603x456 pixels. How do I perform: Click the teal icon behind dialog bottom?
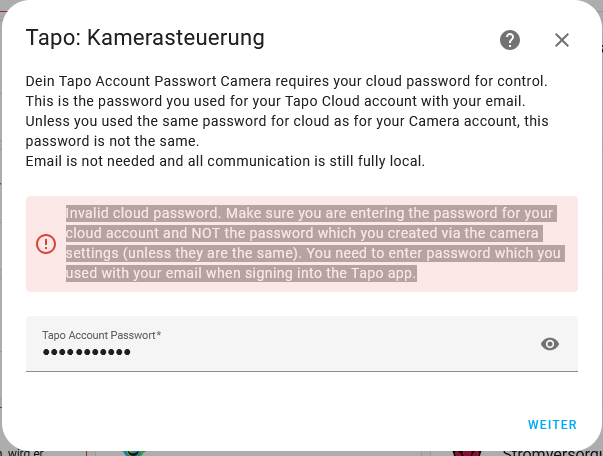[132, 451]
